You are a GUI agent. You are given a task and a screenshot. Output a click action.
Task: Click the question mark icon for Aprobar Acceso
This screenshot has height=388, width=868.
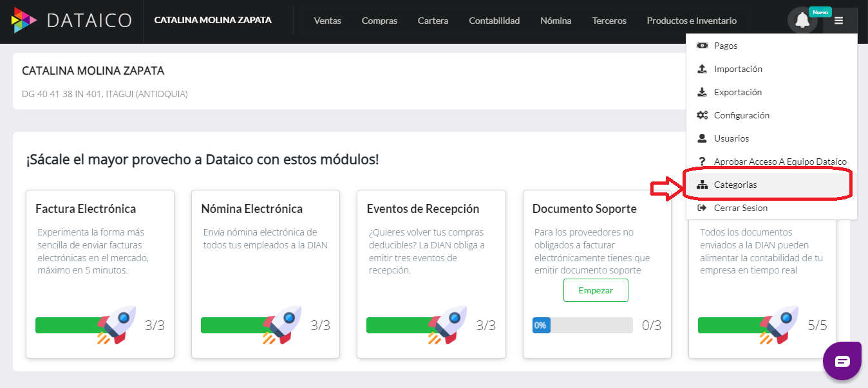(x=703, y=162)
